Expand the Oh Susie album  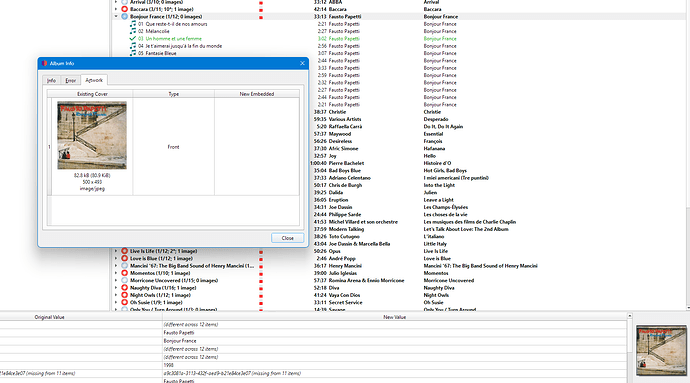(x=116, y=302)
